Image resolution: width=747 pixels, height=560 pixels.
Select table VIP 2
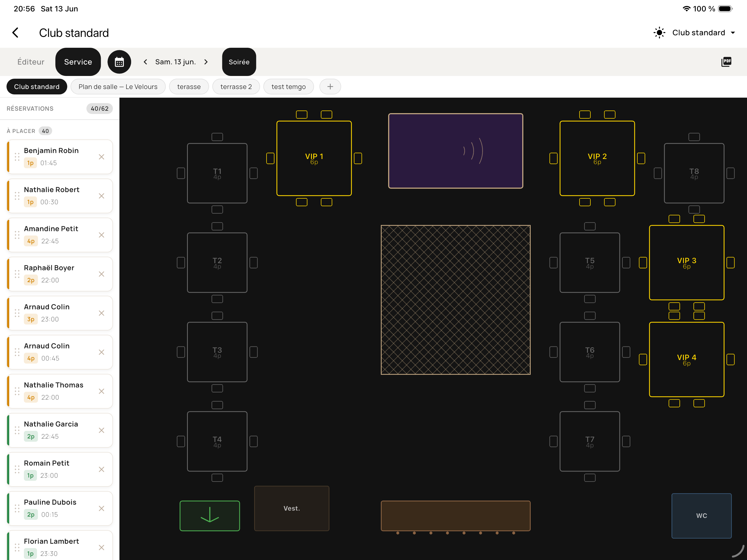point(597,158)
